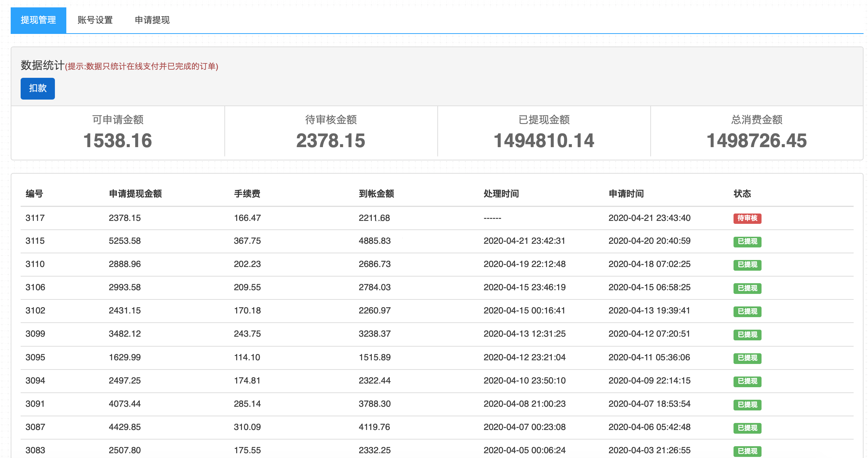
Task: Click the 申请提现金额 column header
Action: pyautogui.click(x=135, y=194)
